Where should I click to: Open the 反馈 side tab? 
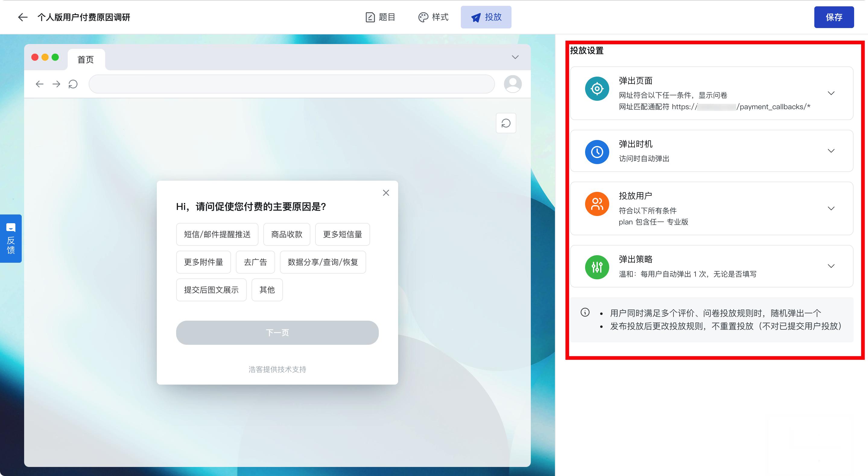11,239
